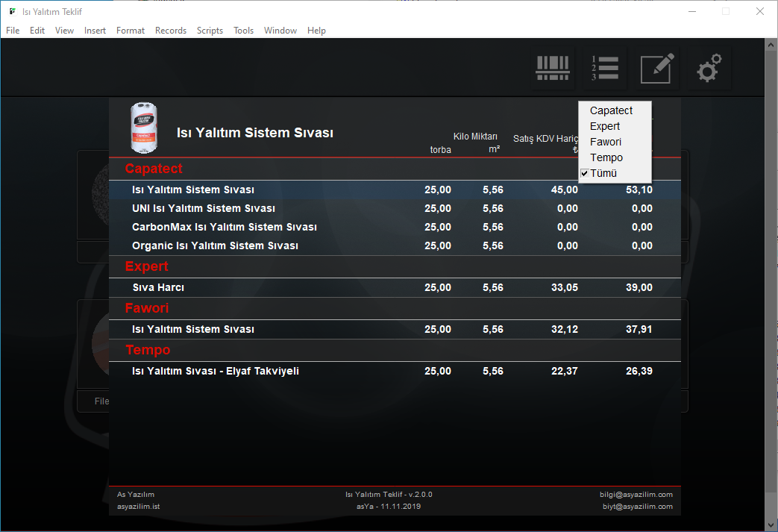Choose Fawori from the popup menu
This screenshot has height=532, width=778.
coord(606,142)
